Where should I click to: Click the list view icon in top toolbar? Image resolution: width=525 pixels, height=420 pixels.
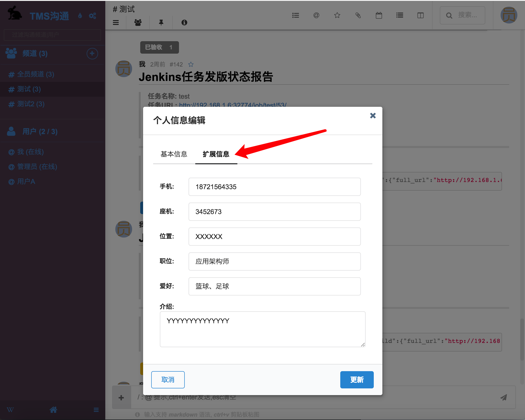click(x=400, y=15)
